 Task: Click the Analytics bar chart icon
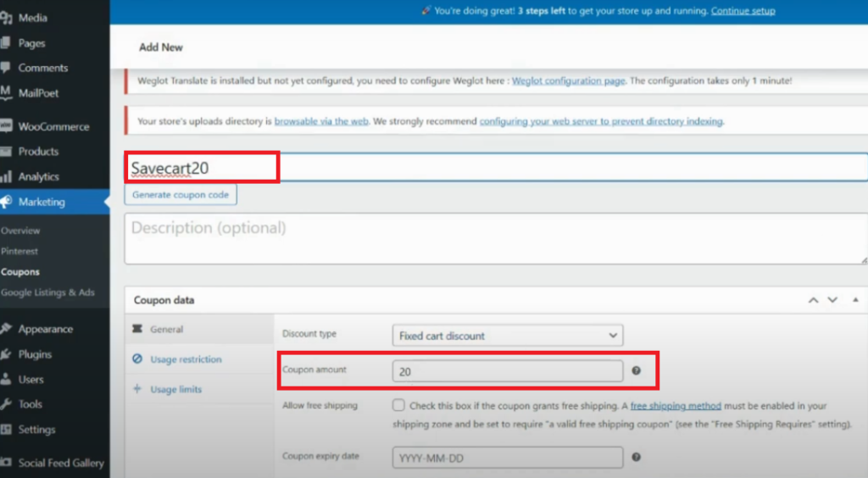(6, 177)
